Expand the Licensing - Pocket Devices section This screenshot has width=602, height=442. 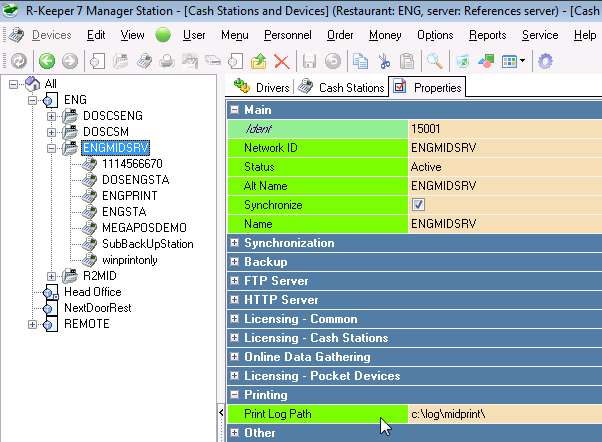234,376
